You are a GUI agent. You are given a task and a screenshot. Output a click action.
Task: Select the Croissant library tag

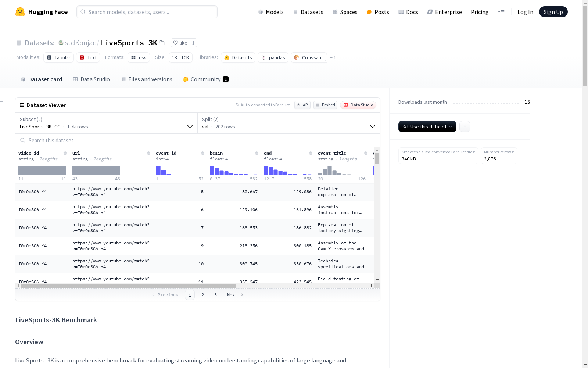pyautogui.click(x=309, y=57)
